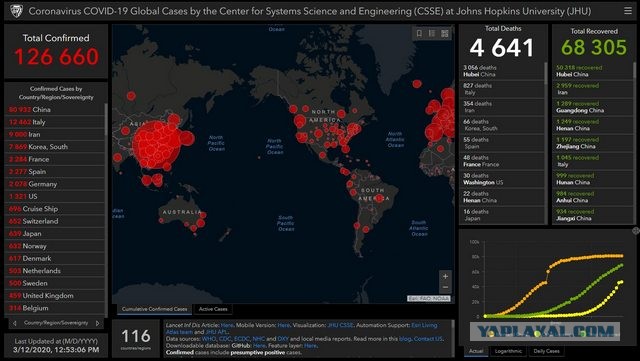Image resolution: width=640 pixels, height=361 pixels.
Task: Select Iran in the confirmed cases list
Action: 55,134
